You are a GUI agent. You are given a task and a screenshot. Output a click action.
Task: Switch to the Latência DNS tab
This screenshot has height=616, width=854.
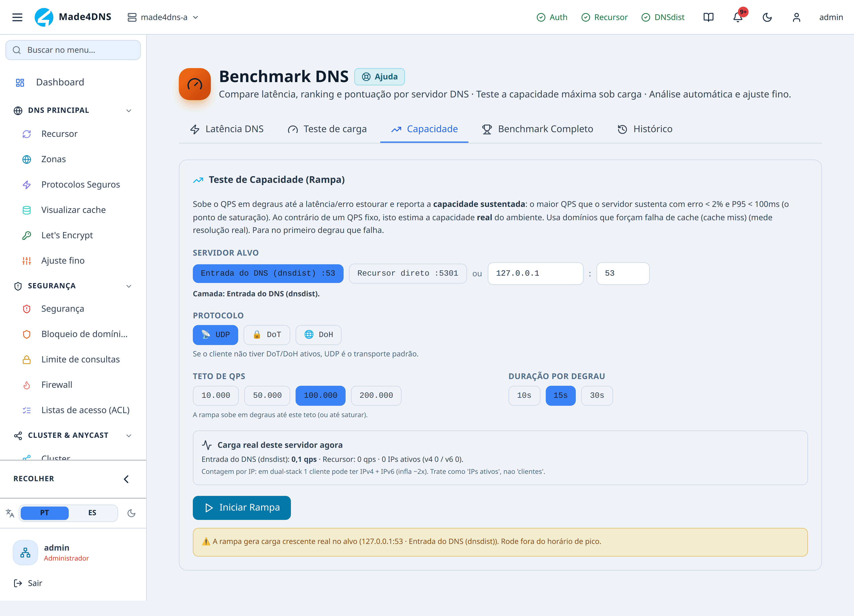click(227, 129)
